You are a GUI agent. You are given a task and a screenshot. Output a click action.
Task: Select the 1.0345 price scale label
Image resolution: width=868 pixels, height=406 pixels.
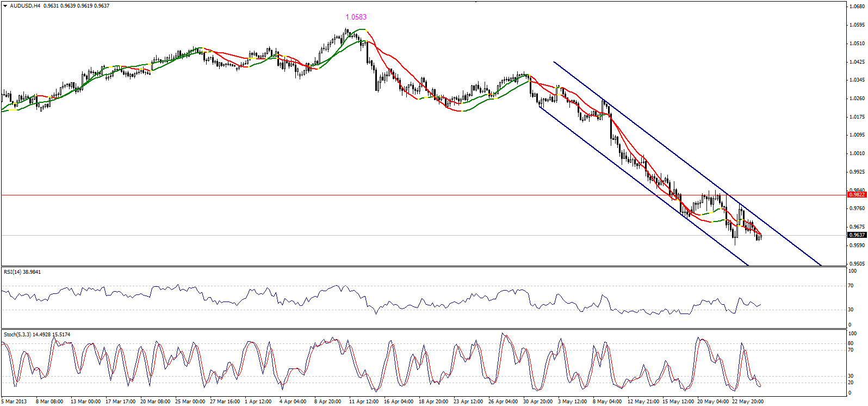tap(857, 80)
